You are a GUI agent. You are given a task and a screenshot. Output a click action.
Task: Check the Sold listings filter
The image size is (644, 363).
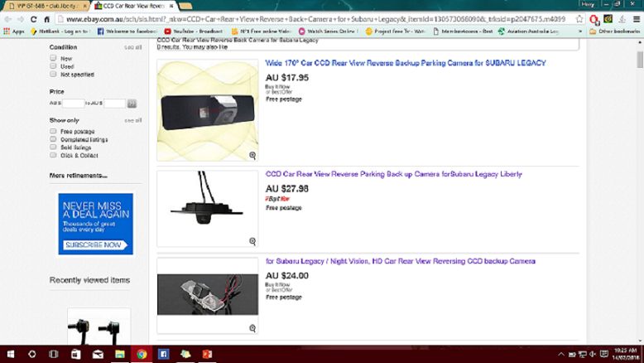(x=53, y=148)
